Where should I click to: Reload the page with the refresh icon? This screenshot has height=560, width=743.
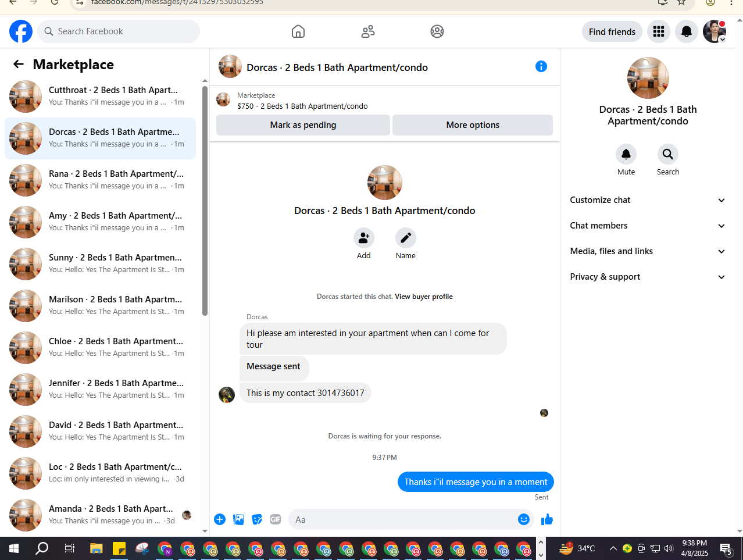55,2
